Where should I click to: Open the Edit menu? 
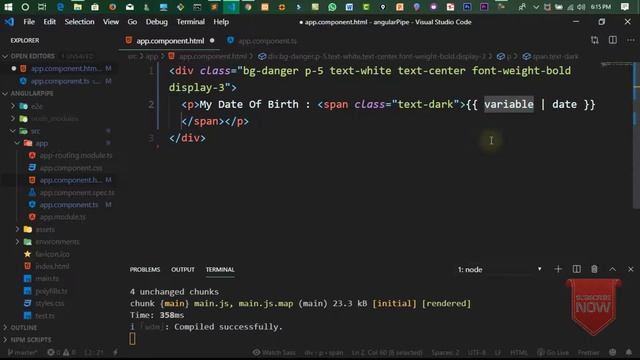tap(50, 22)
